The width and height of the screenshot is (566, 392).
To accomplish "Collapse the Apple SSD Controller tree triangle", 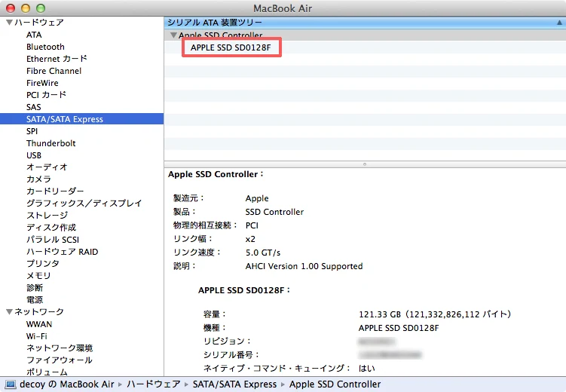I will tap(173, 35).
